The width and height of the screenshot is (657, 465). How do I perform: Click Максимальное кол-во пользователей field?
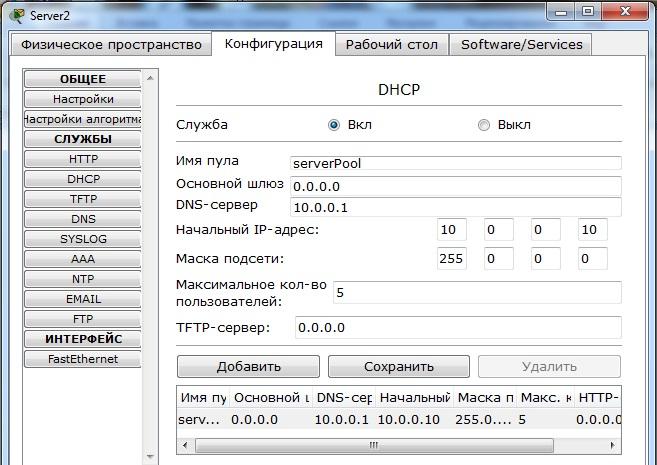click(477, 292)
